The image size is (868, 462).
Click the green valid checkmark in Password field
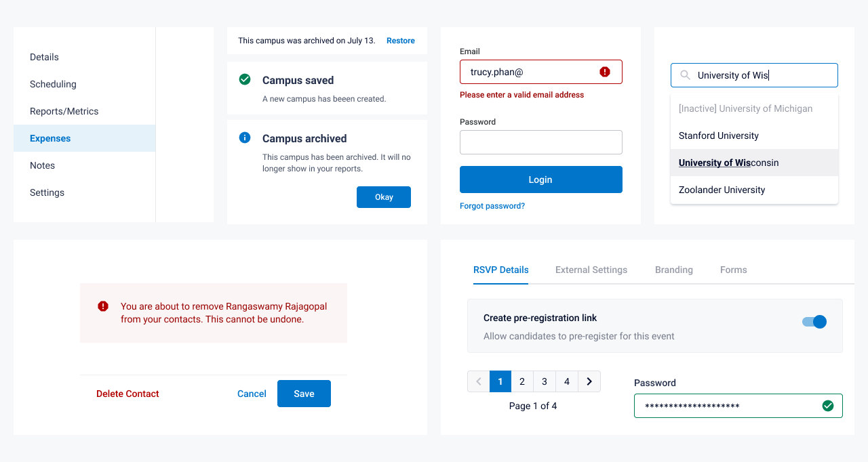[827, 406]
